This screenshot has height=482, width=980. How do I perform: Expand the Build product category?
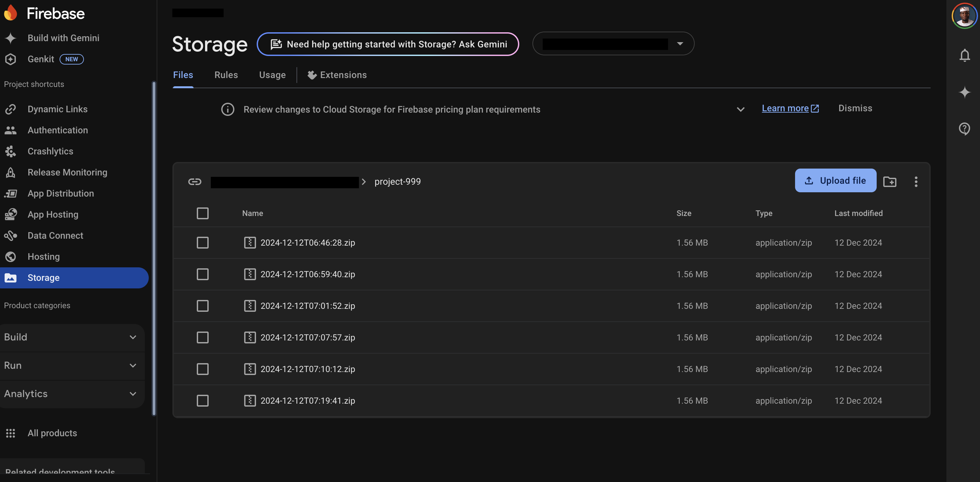pyautogui.click(x=72, y=337)
